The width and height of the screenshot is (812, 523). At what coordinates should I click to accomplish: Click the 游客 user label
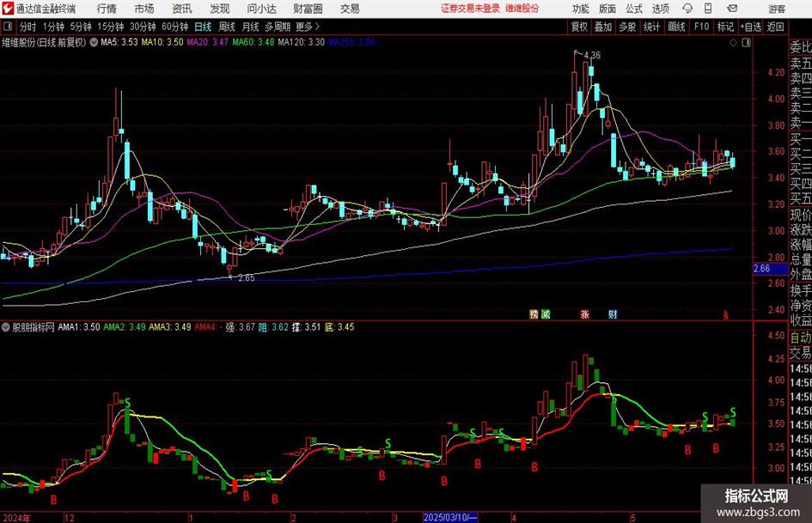click(x=777, y=9)
